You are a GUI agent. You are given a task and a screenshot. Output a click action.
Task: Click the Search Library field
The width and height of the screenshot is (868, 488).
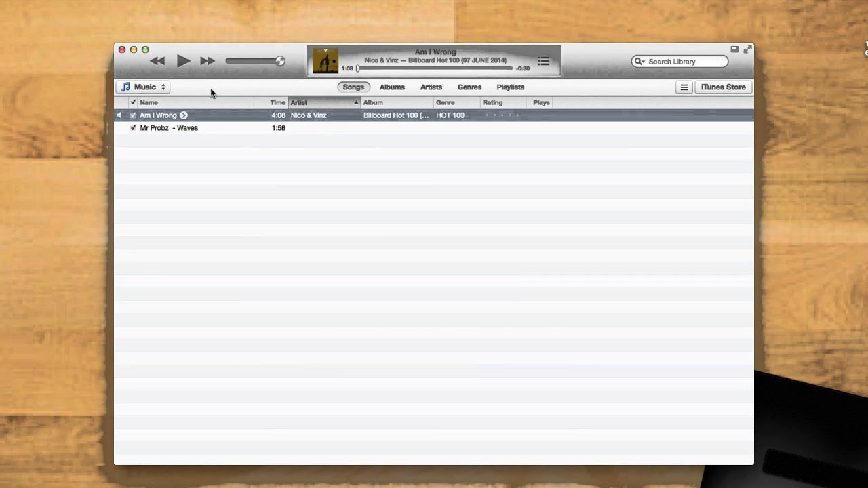point(679,62)
